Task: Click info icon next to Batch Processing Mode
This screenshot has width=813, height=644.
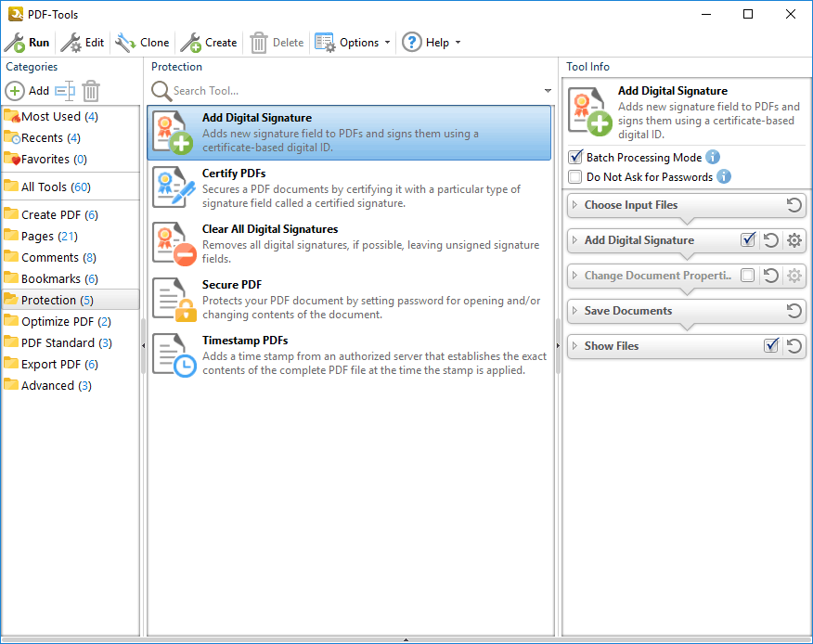Action: [x=713, y=158]
